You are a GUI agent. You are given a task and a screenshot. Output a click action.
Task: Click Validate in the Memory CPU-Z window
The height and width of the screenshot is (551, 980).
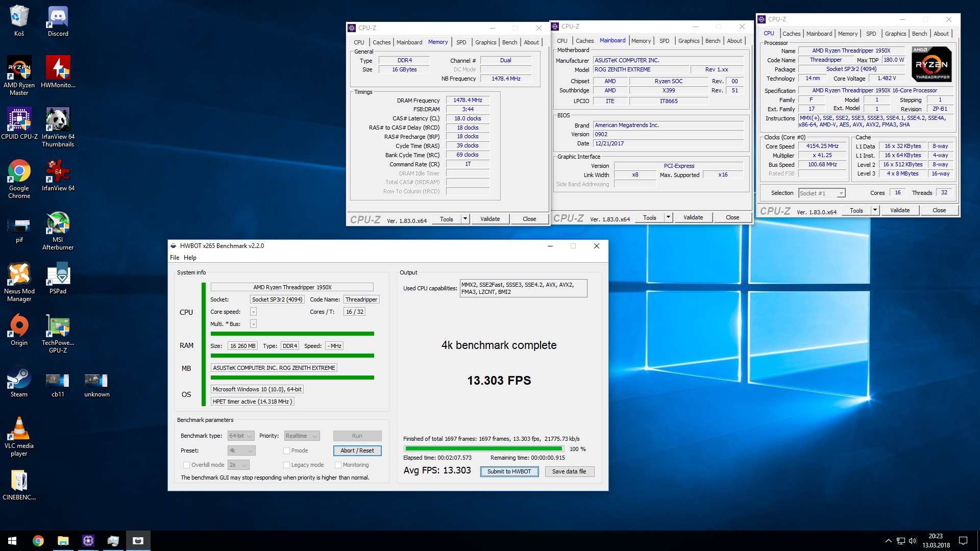490,219
